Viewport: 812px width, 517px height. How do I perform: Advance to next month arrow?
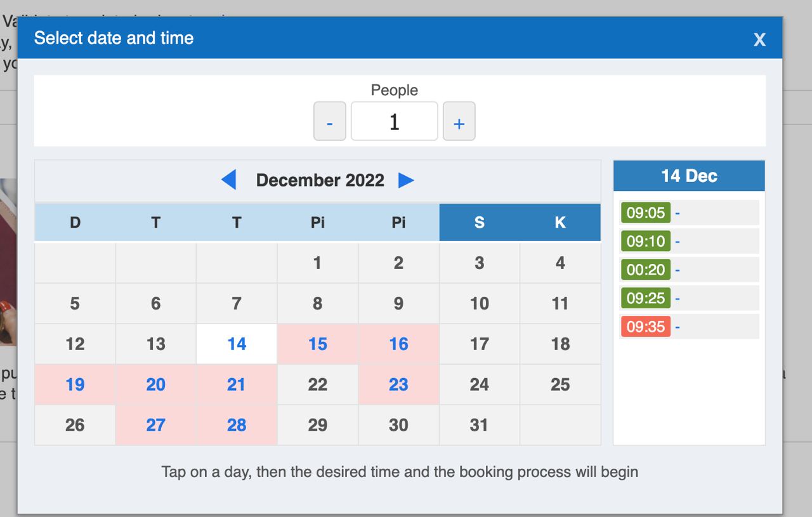coord(406,180)
